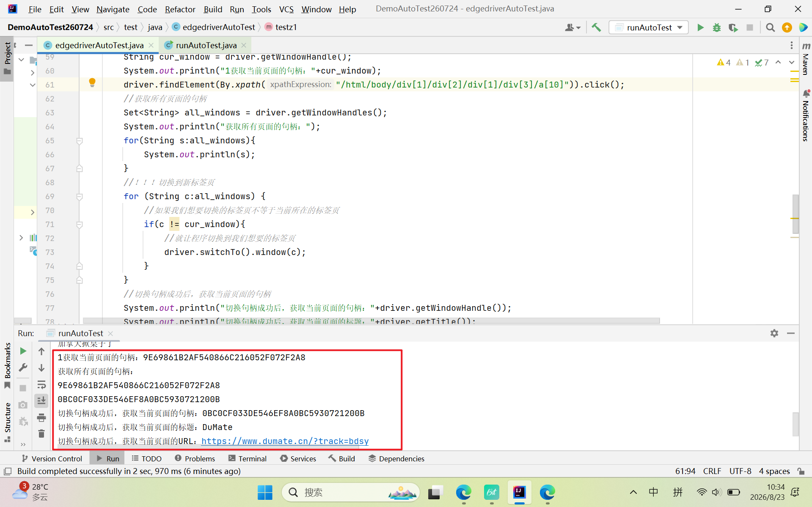The width and height of the screenshot is (812, 507).
Task: Go to previous highlighted error arrow
Action: coord(778,62)
